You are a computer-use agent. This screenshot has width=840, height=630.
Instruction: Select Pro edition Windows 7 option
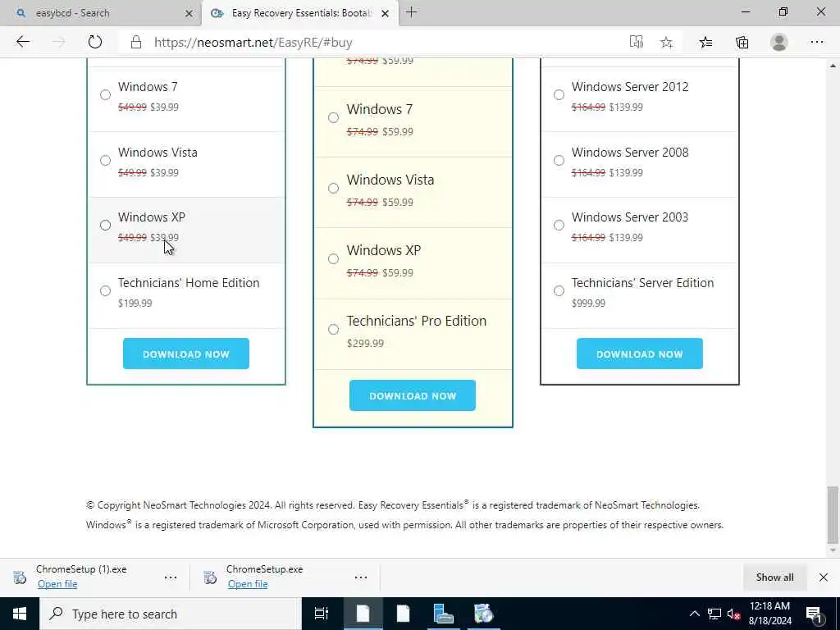333,117
